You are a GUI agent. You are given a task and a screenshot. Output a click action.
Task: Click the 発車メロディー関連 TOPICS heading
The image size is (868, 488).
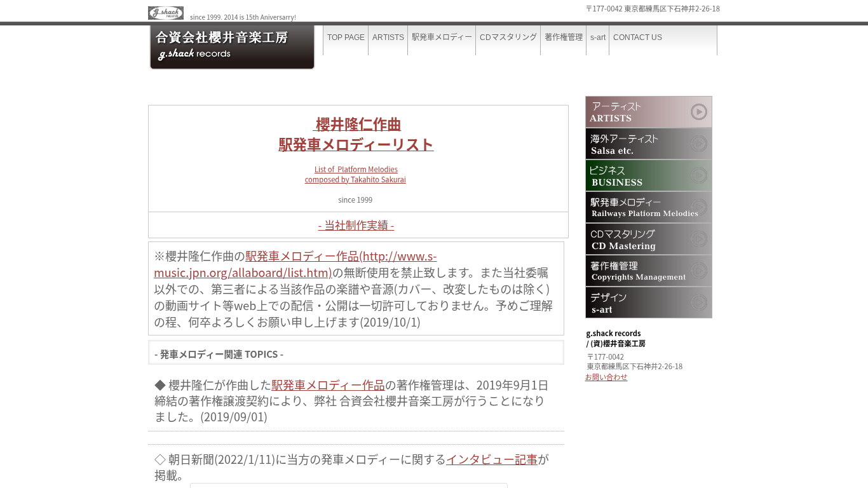(x=219, y=354)
